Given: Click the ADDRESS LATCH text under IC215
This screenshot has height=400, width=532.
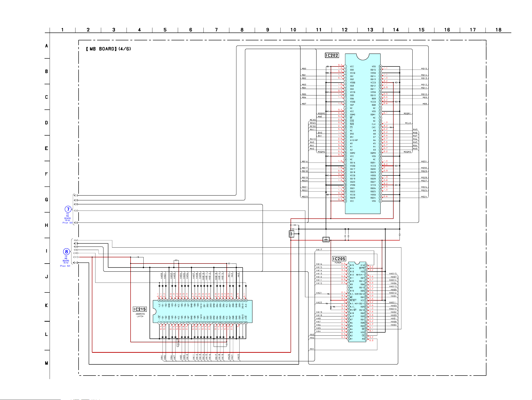Looking at the screenshot, I should tap(140, 315).
